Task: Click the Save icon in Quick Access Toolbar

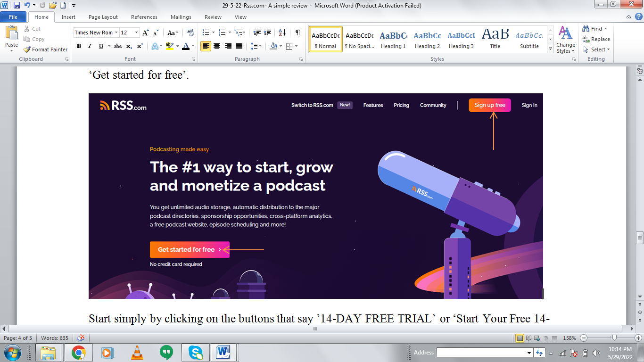Action: [x=17, y=6]
